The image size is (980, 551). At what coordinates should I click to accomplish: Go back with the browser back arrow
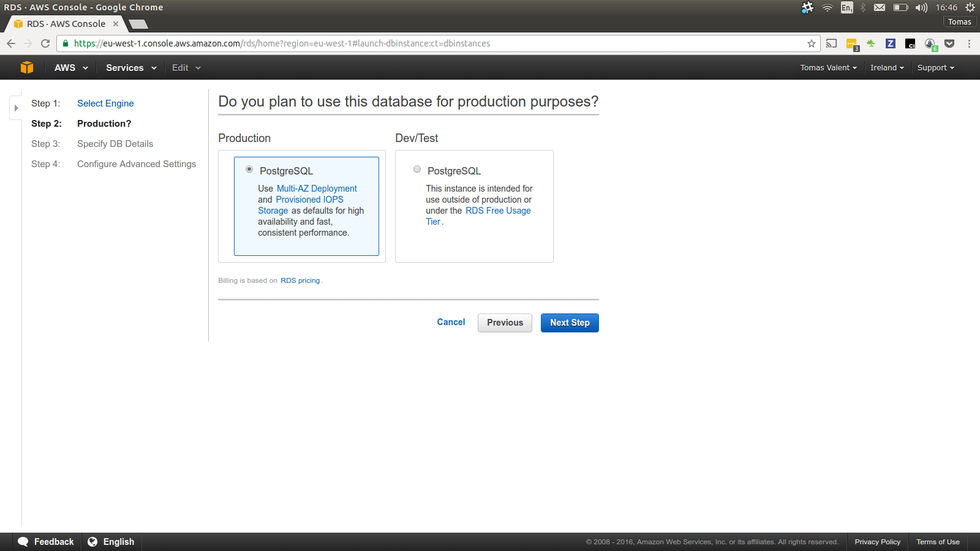(x=11, y=43)
